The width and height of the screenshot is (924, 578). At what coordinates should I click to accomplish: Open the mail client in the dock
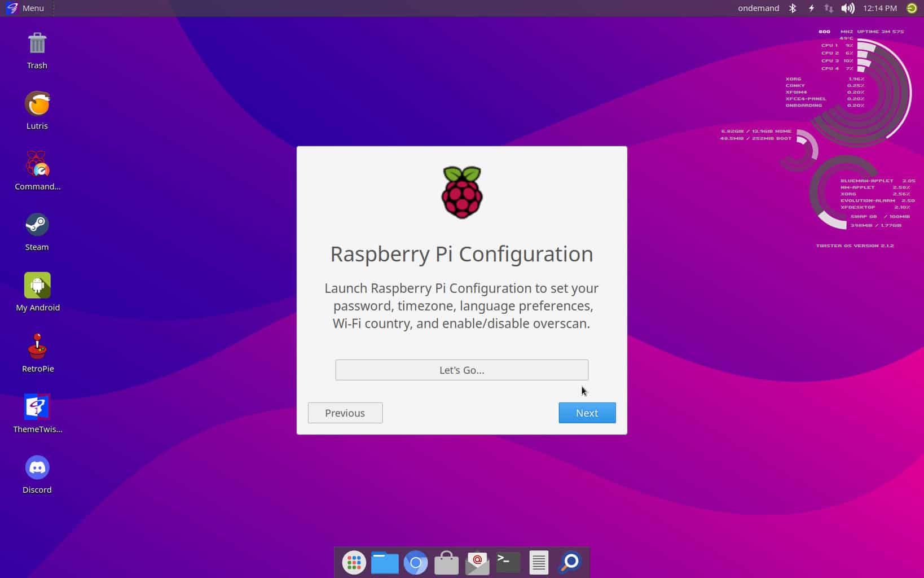click(x=477, y=562)
